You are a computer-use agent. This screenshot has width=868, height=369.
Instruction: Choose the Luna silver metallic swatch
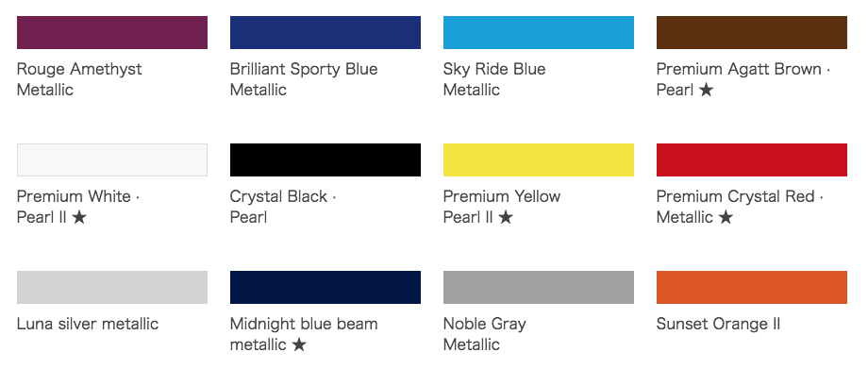point(112,288)
